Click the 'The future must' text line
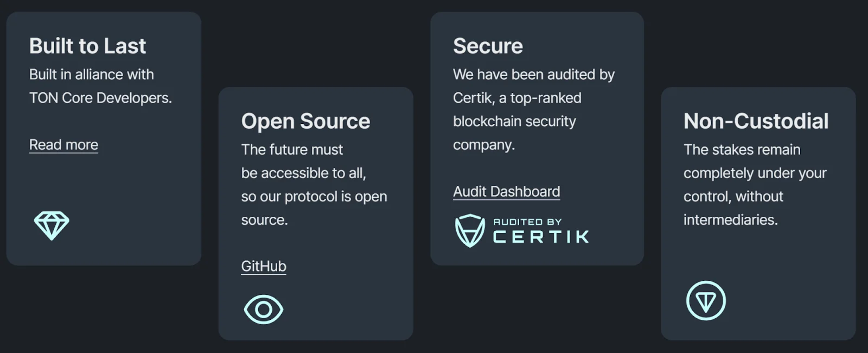 [x=292, y=149]
